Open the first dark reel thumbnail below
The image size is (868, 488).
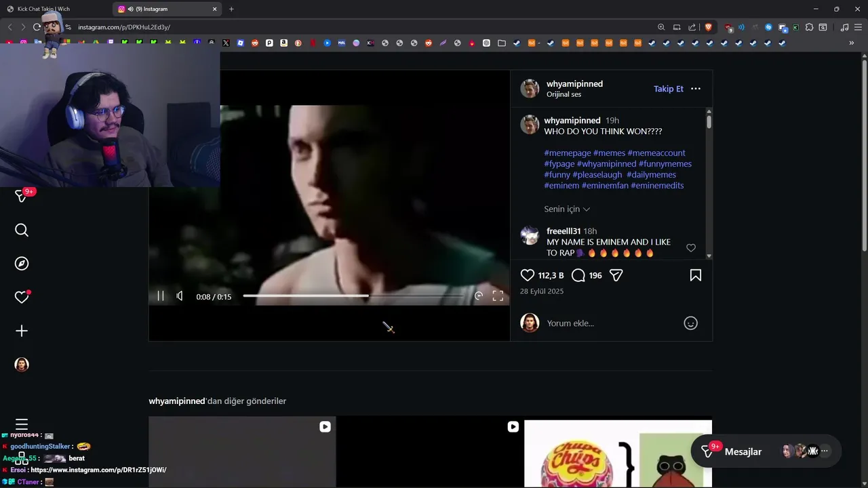[242, 452]
